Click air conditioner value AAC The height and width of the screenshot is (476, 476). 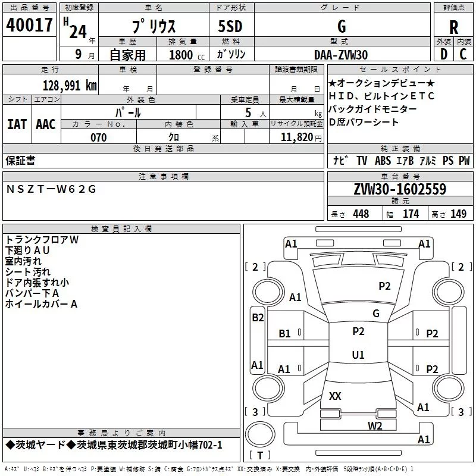click(46, 124)
